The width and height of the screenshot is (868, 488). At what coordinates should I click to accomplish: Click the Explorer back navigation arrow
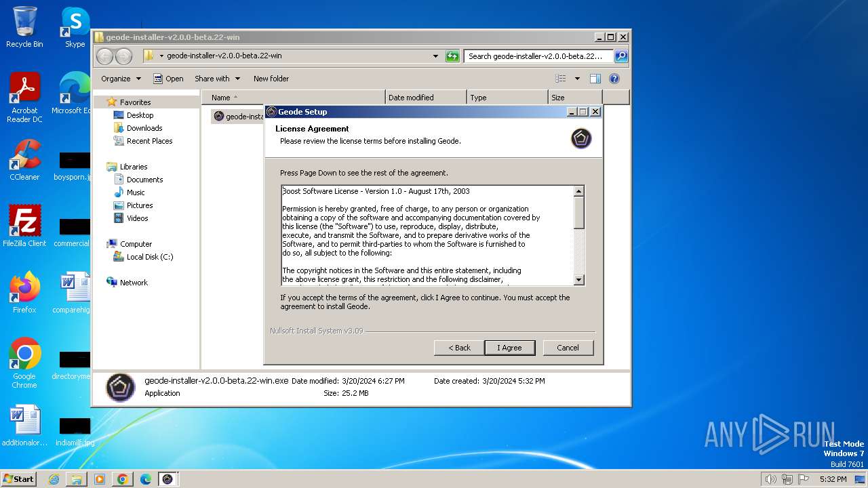pos(105,56)
